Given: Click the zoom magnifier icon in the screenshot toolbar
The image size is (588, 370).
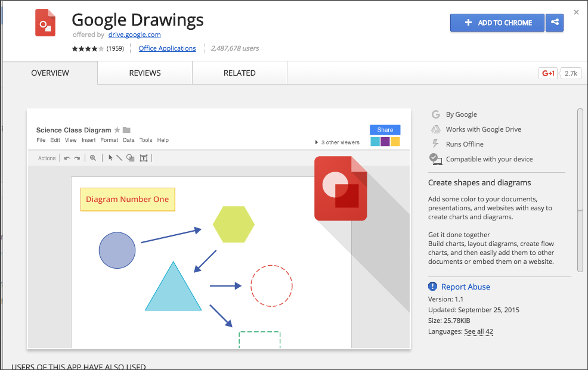Looking at the screenshot, I should [x=93, y=158].
